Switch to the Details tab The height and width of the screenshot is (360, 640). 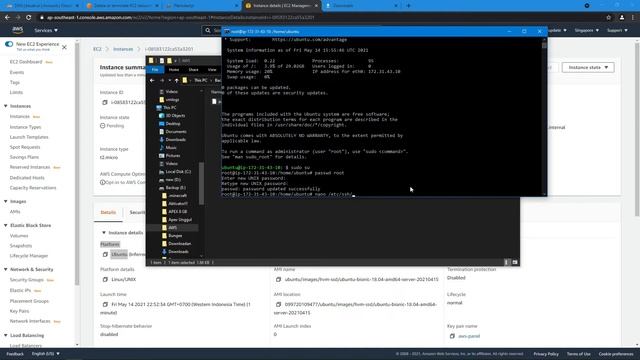click(108, 213)
